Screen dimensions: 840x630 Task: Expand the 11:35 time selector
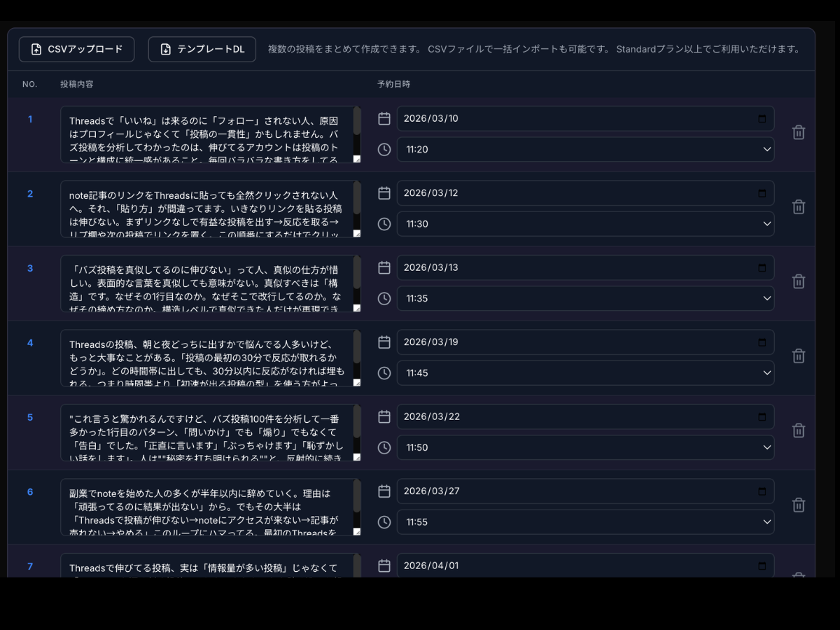(585, 298)
